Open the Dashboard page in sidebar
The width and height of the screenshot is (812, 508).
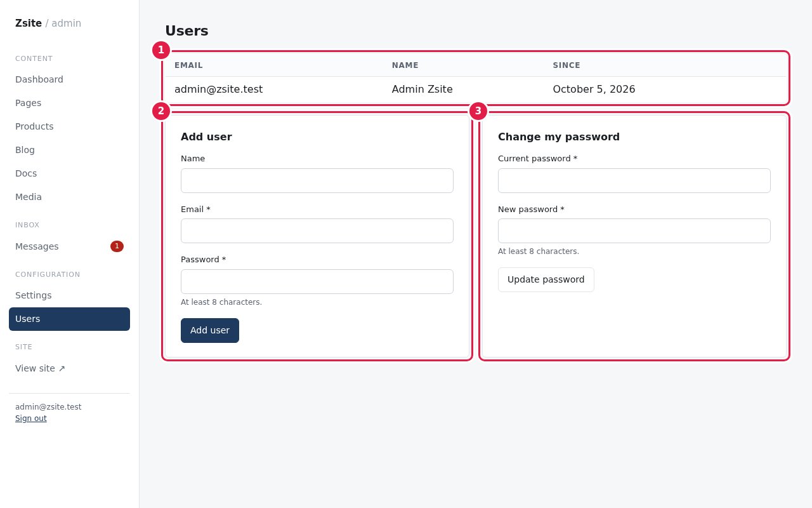(69, 79)
